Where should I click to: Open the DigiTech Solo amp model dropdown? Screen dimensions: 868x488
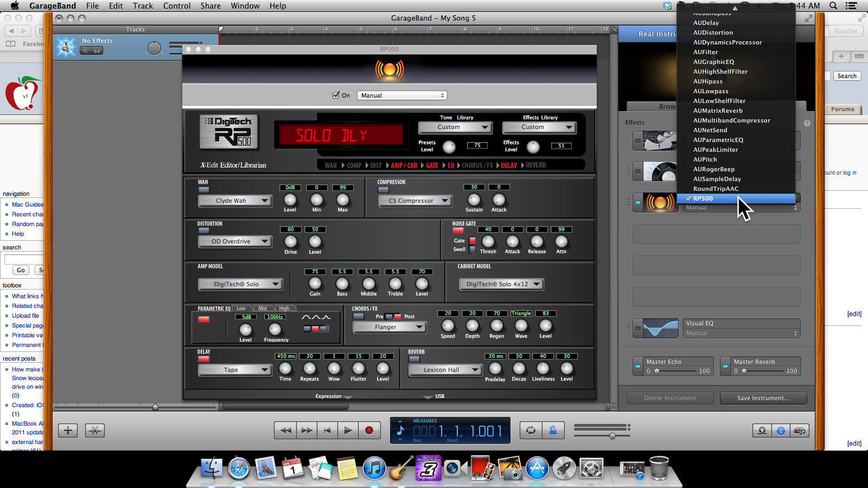(x=240, y=284)
